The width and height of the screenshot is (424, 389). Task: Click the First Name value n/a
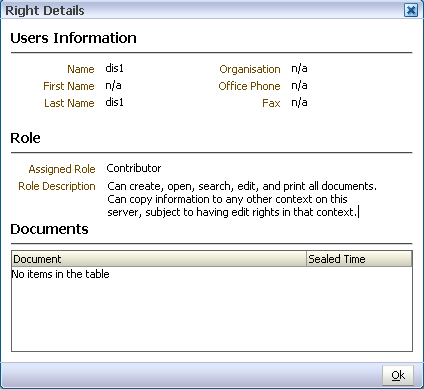[113, 85]
